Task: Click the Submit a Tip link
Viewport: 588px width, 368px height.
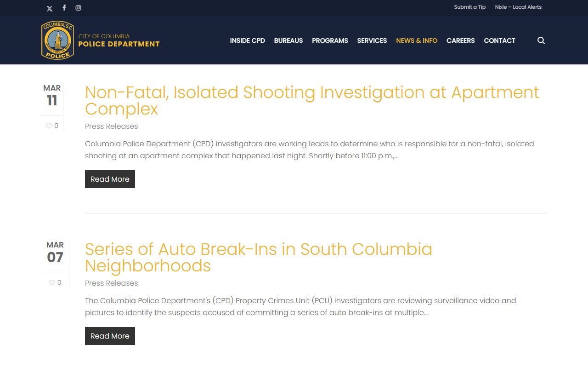Action: coord(469,7)
